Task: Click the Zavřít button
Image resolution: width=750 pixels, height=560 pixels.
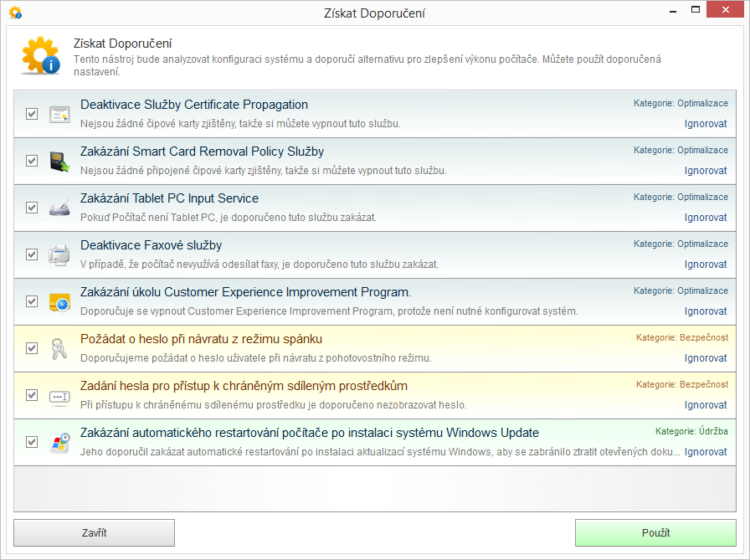Action: click(94, 533)
